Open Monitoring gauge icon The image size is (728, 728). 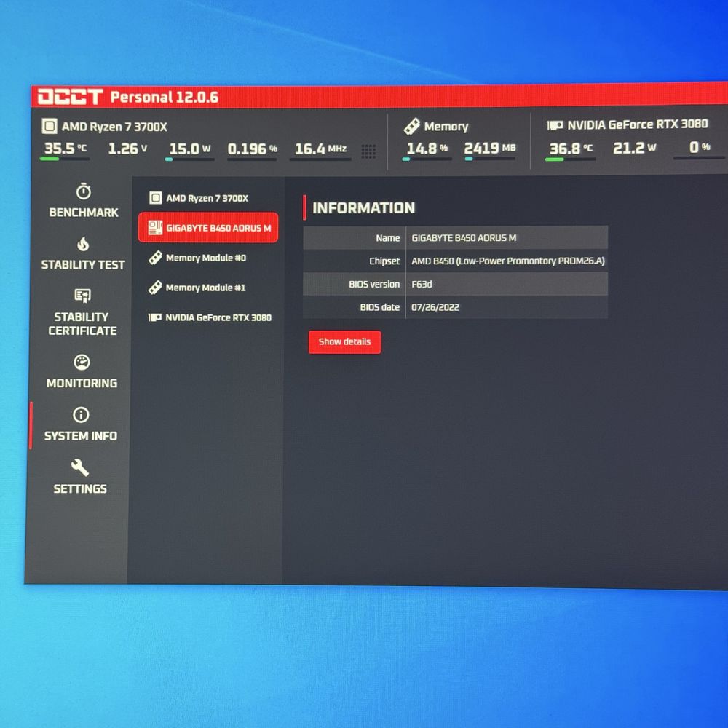[82, 362]
